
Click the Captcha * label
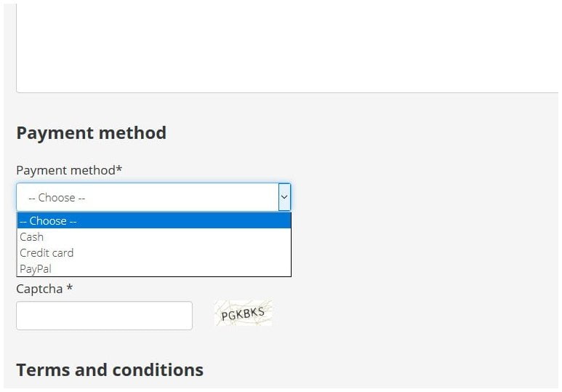(45, 289)
